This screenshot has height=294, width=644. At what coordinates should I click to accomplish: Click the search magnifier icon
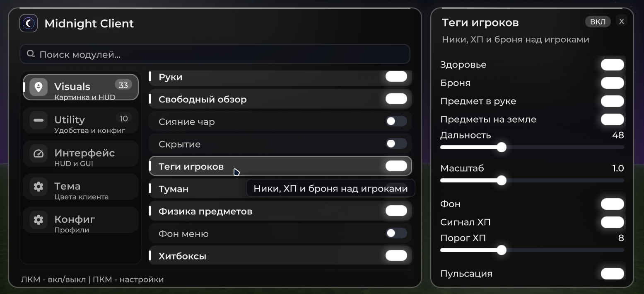31,54
